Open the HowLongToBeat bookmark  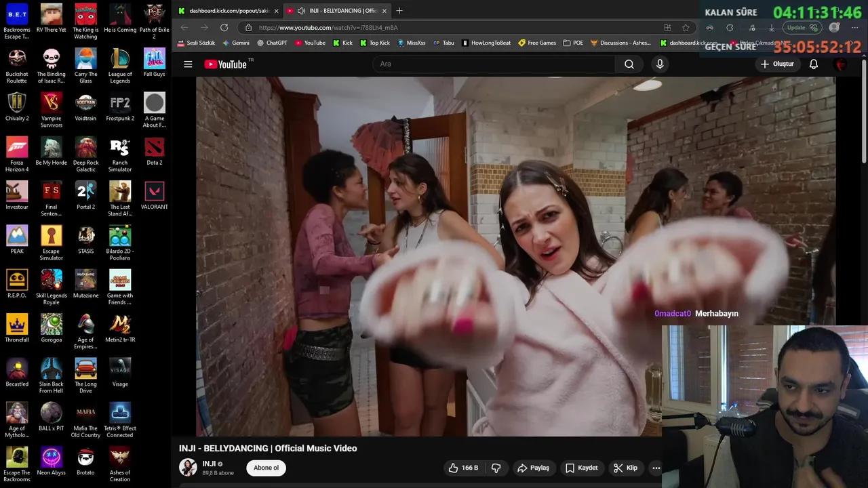486,43
